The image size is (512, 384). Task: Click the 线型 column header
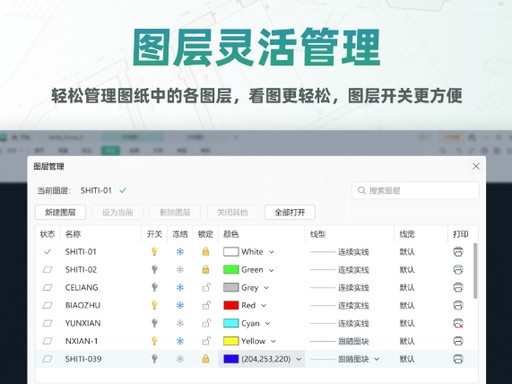tap(318, 234)
